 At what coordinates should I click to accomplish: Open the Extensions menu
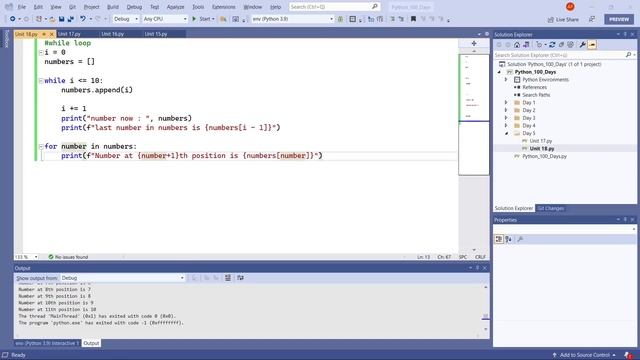coord(224,7)
